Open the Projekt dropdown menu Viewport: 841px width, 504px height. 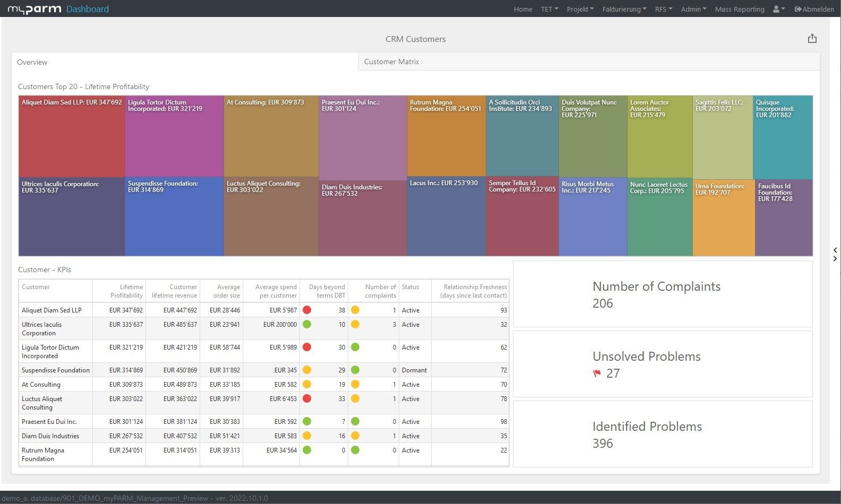pos(580,9)
